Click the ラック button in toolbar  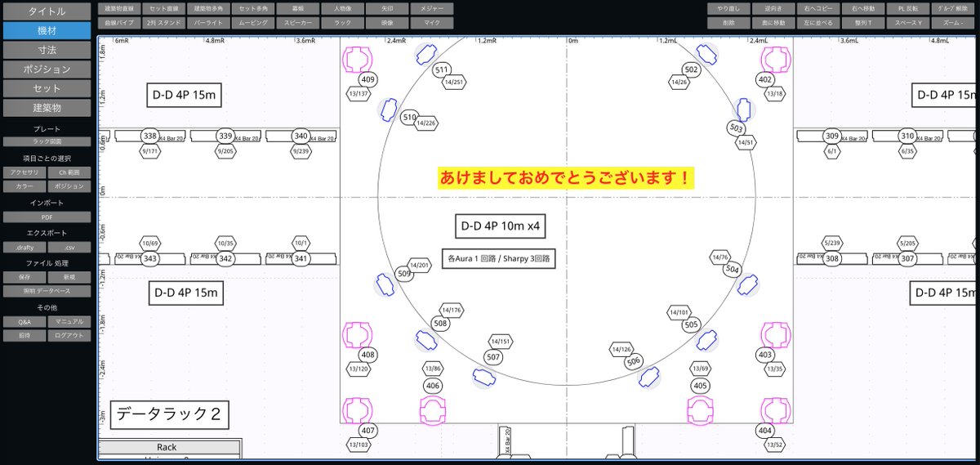(x=342, y=23)
